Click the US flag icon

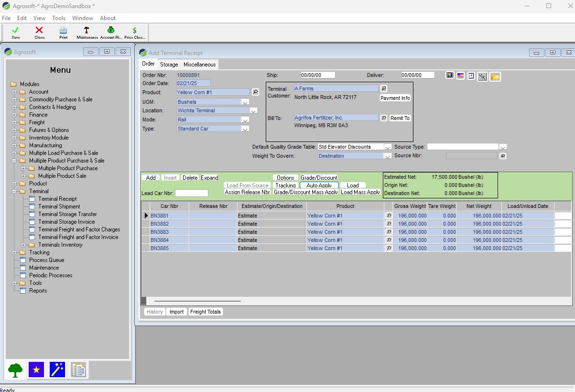[x=461, y=76]
